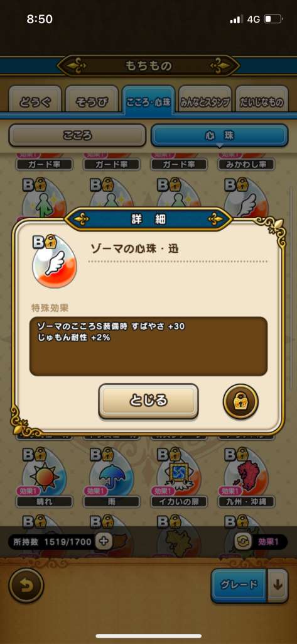Select the 九州・沖縄 map orb icon

click(x=247, y=472)
